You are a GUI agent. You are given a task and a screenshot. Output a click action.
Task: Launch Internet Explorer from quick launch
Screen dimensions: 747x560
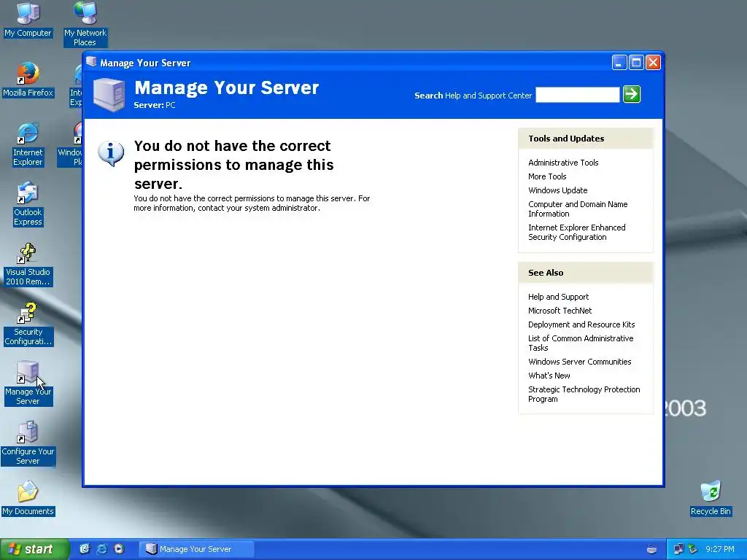101,548
